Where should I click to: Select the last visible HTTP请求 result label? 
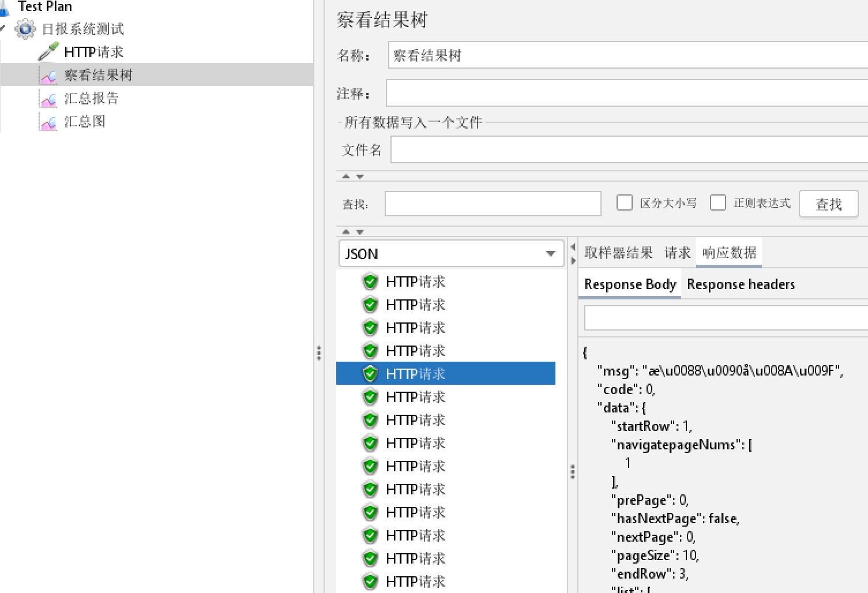coord(416,581)
